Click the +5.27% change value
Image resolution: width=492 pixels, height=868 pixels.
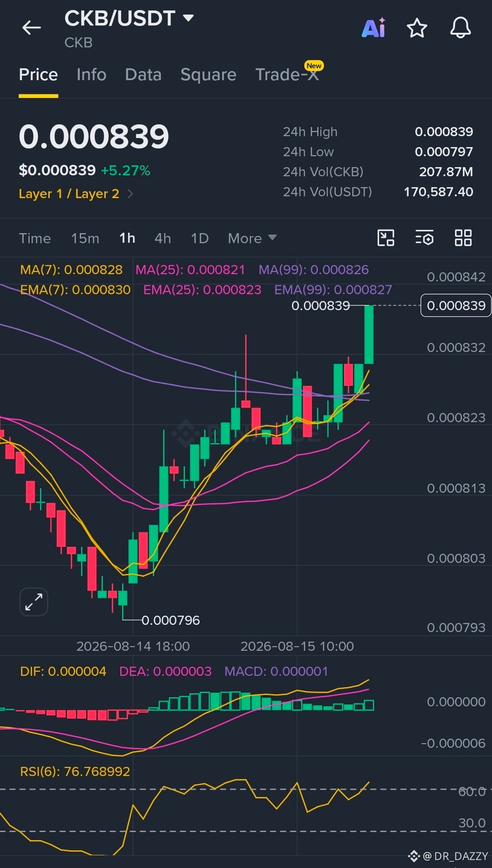point(126,171)
